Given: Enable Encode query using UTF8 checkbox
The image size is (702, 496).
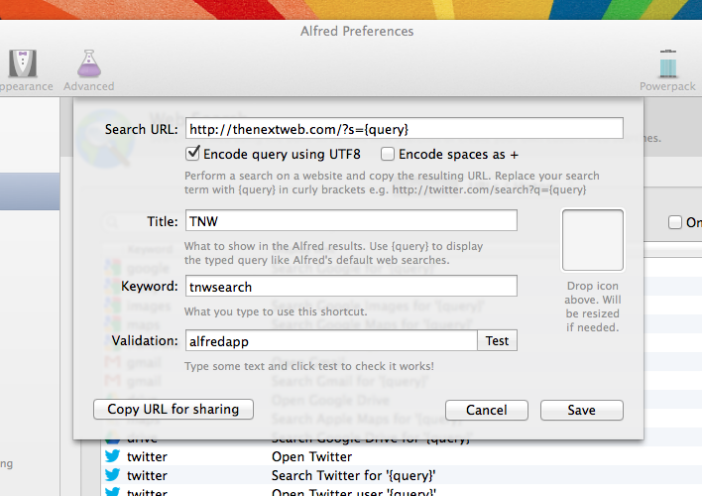Looking at the screenshot, I should coord(193,154).
